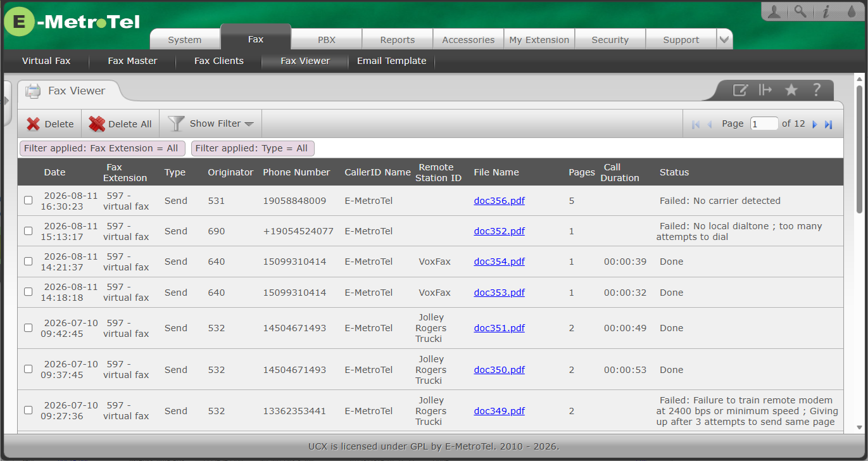Click the panel toggle arrow-bar icon
This screenshot has height=461, width=868.
coord(765,90)
